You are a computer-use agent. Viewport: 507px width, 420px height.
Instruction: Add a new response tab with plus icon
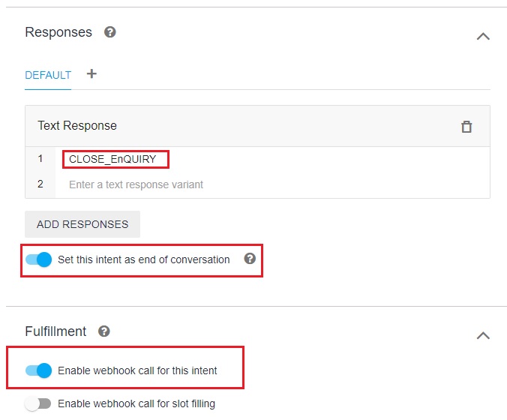click(91, 74)
